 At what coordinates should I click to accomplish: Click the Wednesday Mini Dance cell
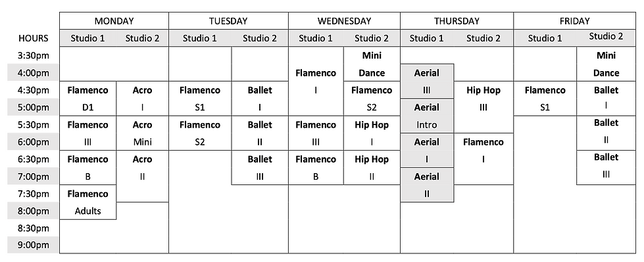[x=372, y=64]
